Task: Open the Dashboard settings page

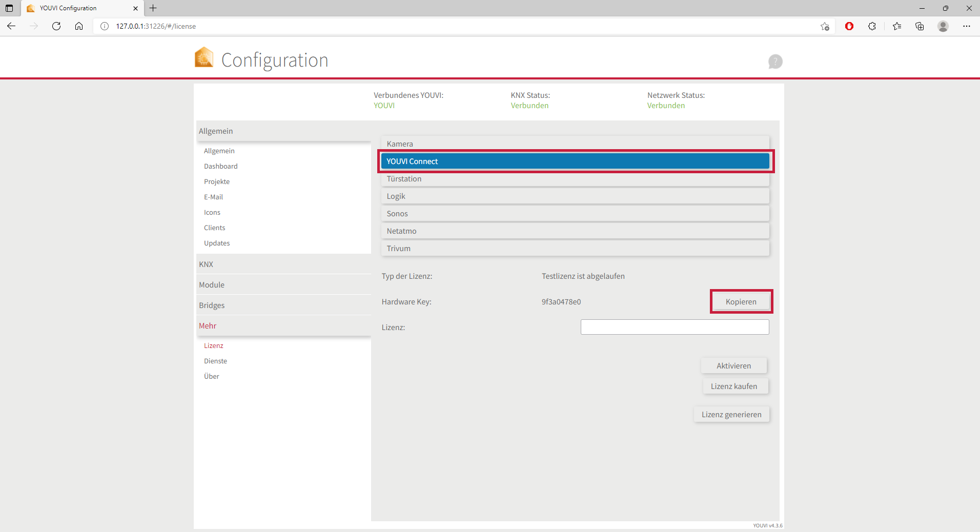Action: pos(221,166)
